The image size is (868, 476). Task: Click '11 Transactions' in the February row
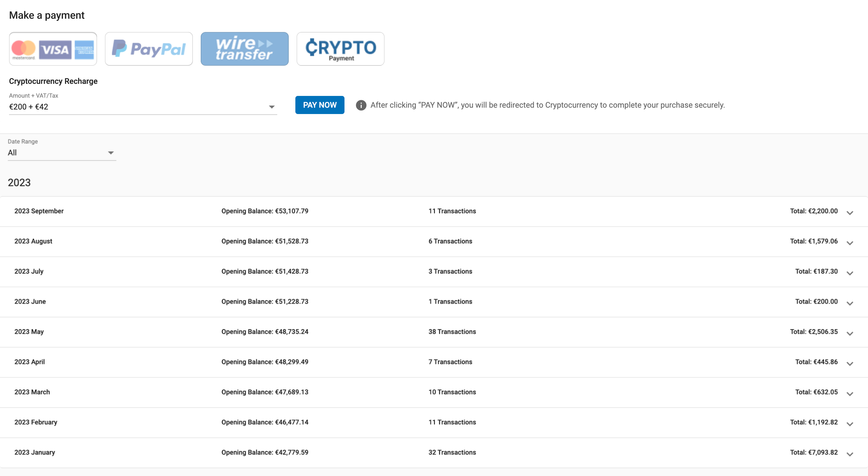pos(452,422)
